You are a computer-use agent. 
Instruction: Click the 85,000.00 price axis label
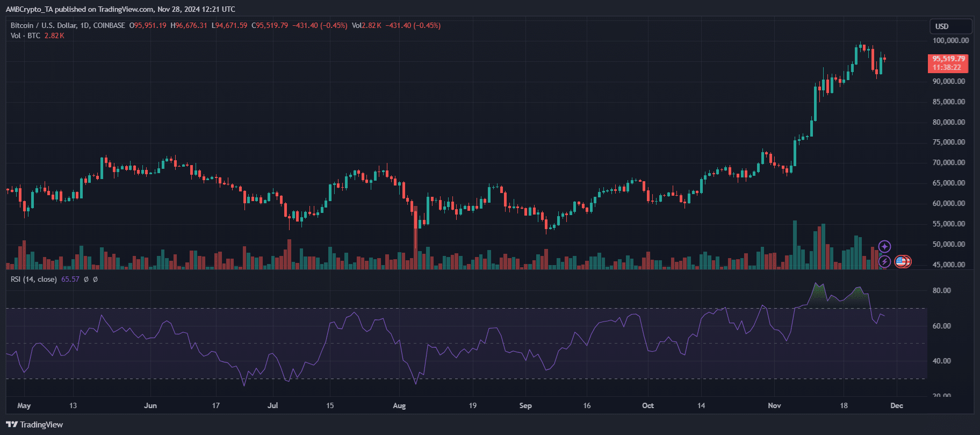coord(948,102)
